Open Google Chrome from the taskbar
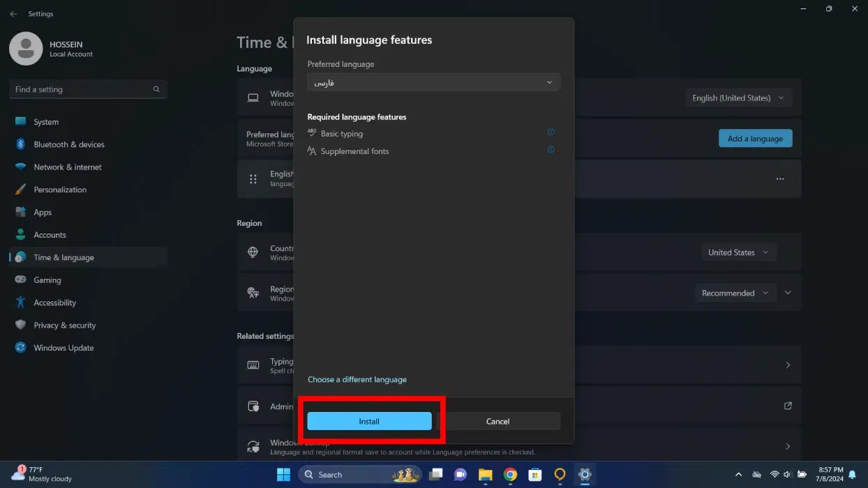The height and width of the screenshot is (488, 868). pyautogui.click(x=510, y=475)
